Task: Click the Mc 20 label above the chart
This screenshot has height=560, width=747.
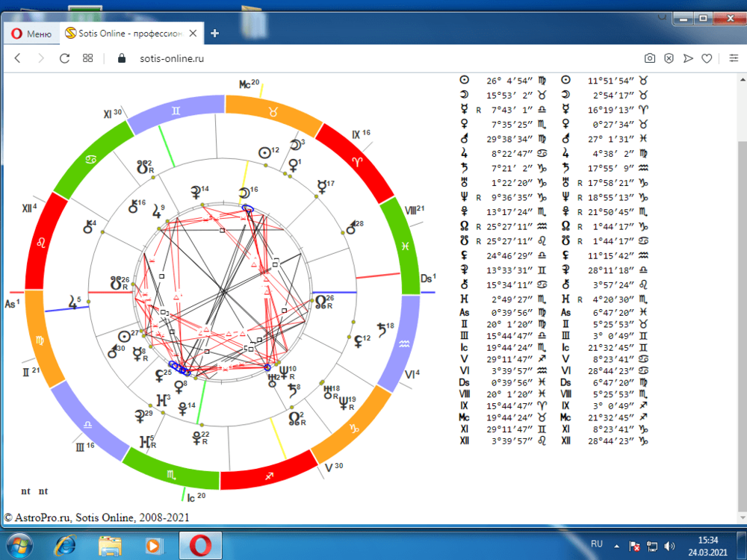Action: pos(249,84)
